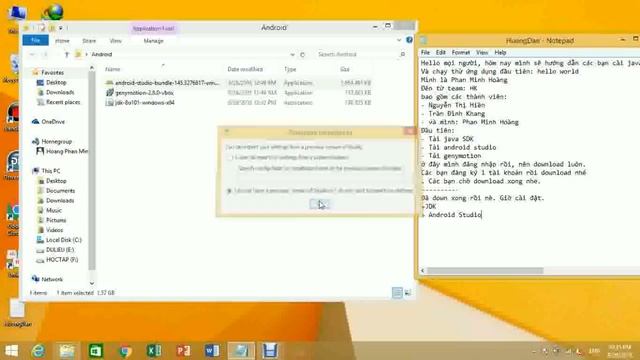Select the genymotion-2.8.0-vbox file icon

click(x=109, y=93)
